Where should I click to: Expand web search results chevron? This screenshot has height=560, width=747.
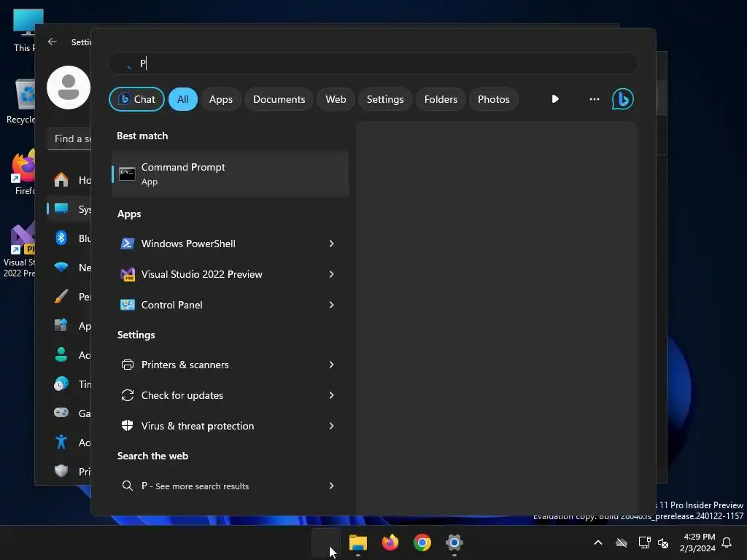point(332,486)
